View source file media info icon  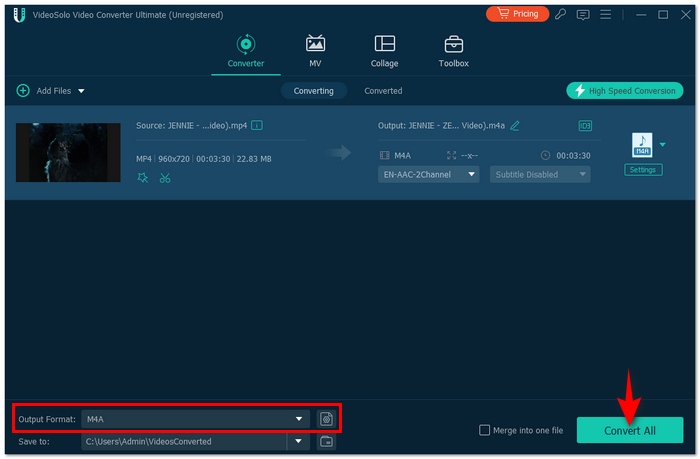point(257,125)
